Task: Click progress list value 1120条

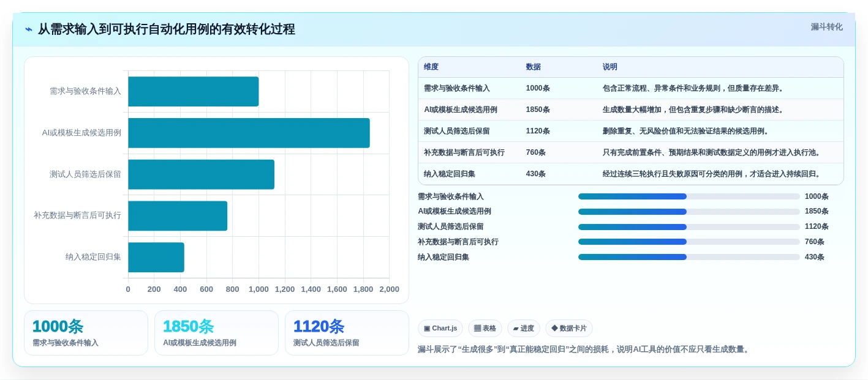Action: pos(817,227)
